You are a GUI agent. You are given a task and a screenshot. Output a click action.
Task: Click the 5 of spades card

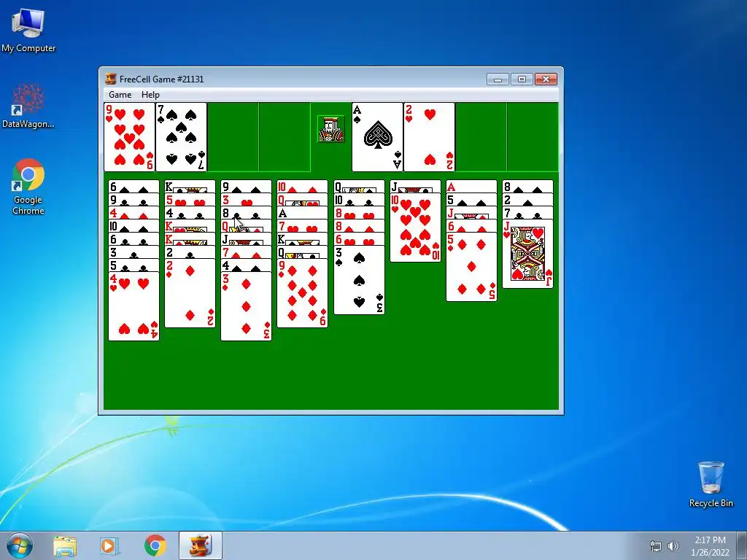(472, 200)
